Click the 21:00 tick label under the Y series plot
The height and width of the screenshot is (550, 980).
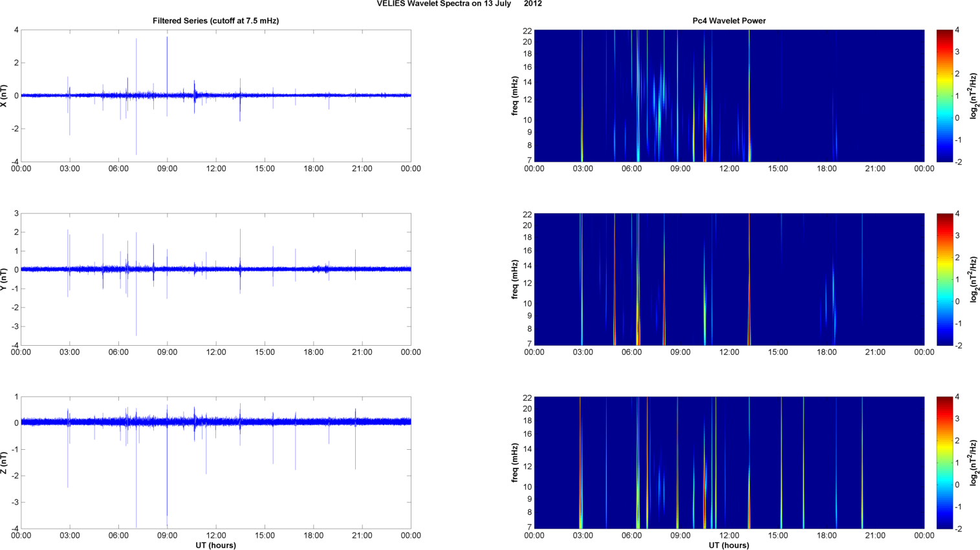click(362, 352)
